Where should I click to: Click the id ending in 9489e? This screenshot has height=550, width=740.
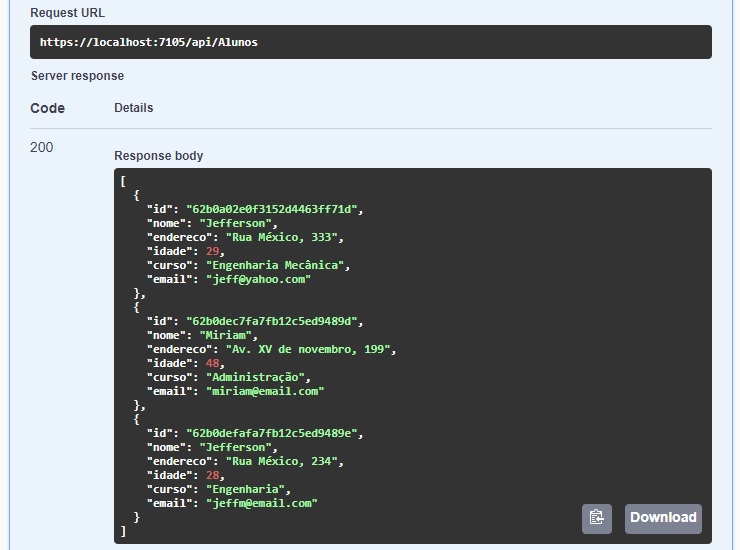click(x=274, y=434)
